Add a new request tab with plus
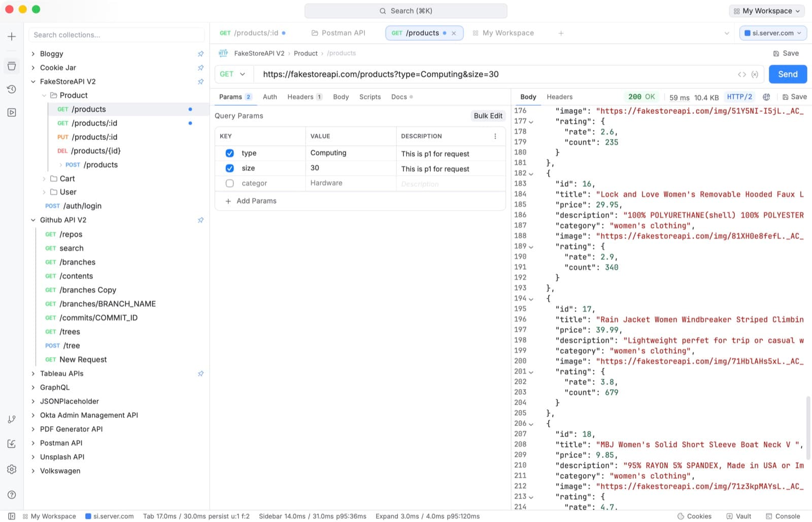 [561, 33]
